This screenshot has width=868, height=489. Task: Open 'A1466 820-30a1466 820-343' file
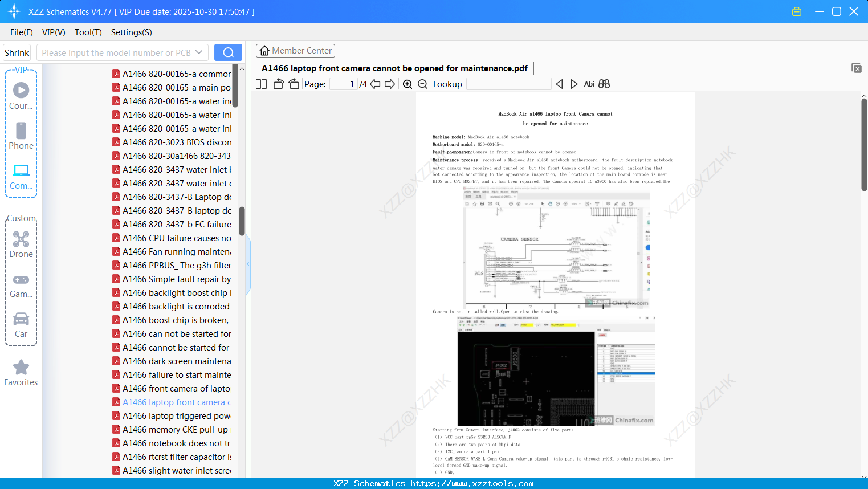pos(172,156)
